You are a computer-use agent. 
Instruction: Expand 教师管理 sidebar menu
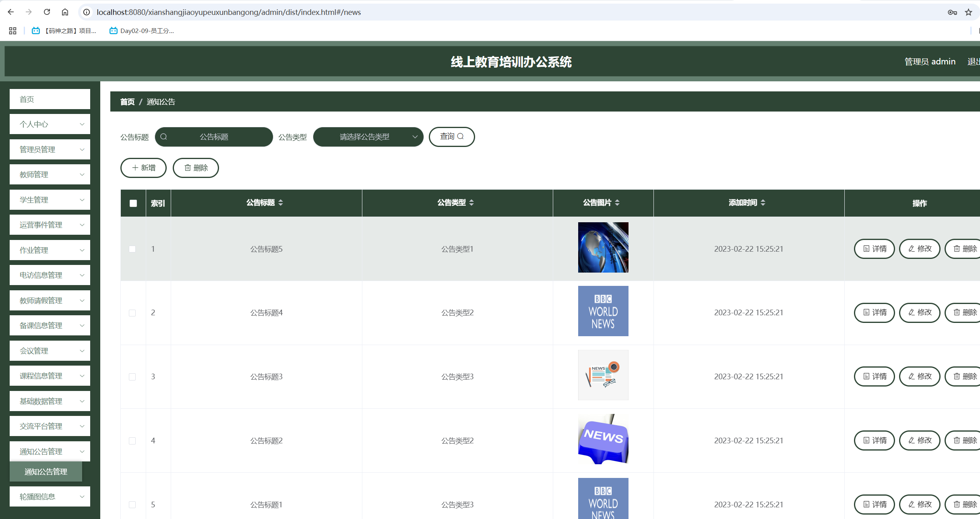(x=50, y=174)
